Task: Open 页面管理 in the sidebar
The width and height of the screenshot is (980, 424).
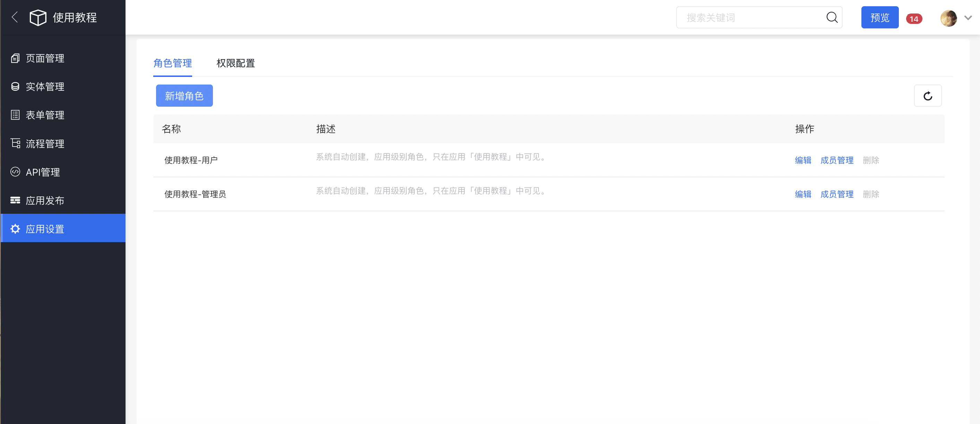Action: coord(63,58)
